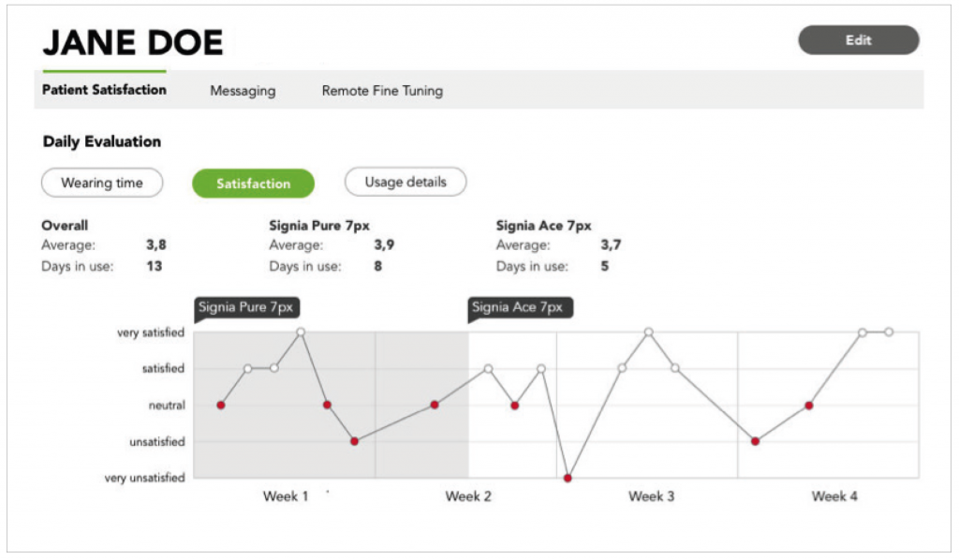Switch to the Messaging tab
This screenshot has height=560, width=959.
pyautogui.click(x=243, y=91)
